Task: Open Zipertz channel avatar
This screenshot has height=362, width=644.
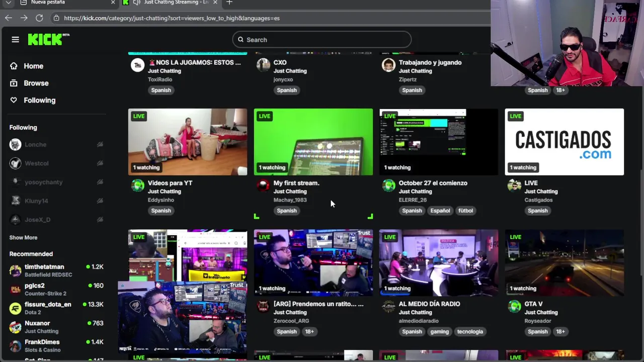Action: click(388, 65)
